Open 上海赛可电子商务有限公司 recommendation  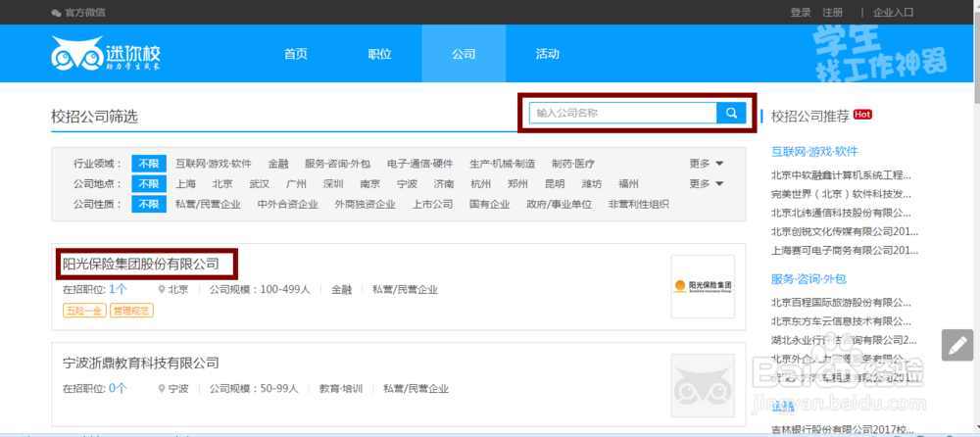click(x=845, y=250)
